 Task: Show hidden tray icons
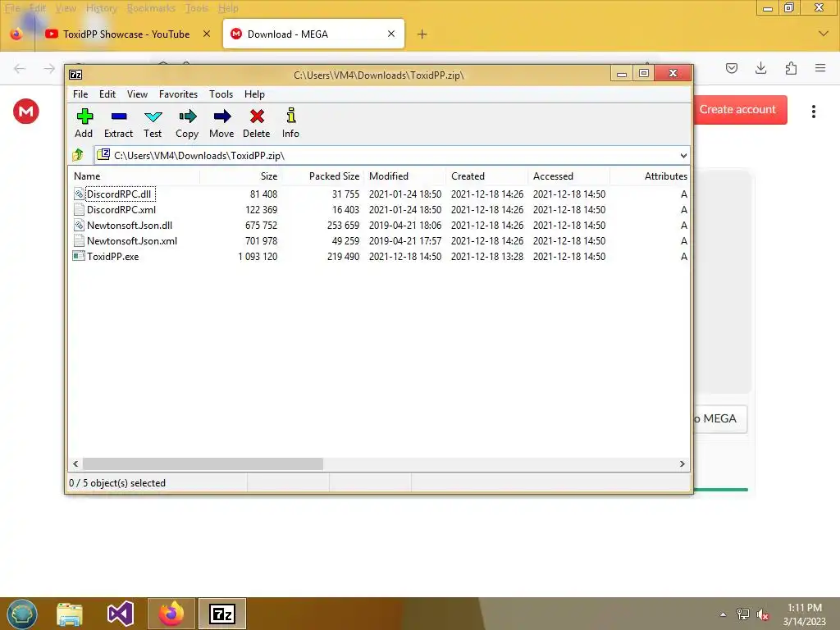coord(724,614)
